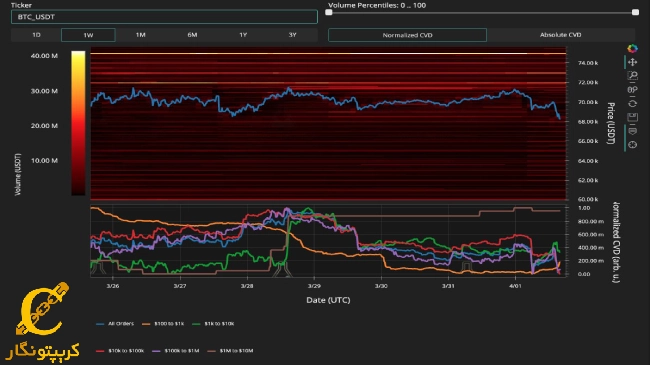Toggle $10k to $100k series in legend
Screen dimensions: 650x365
pyautogui.click(x=120, y=351)
